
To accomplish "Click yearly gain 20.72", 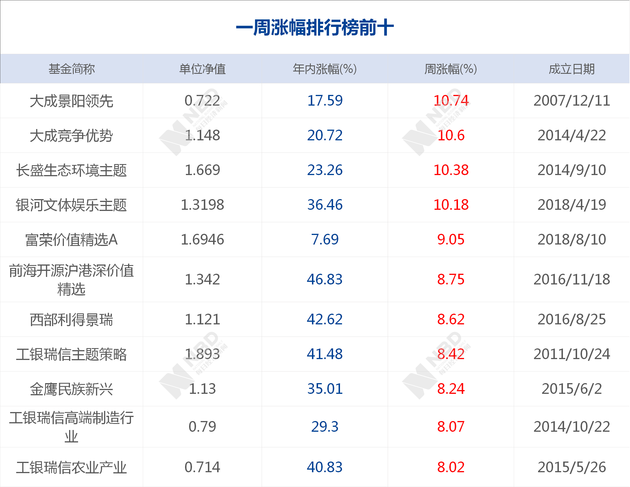I will (x=325, y=135).
